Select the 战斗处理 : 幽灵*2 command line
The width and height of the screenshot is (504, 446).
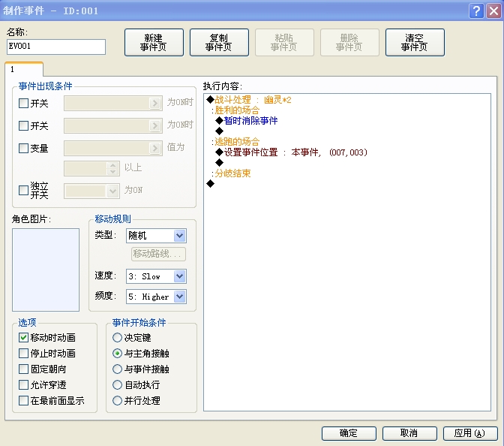pos(249,100)
